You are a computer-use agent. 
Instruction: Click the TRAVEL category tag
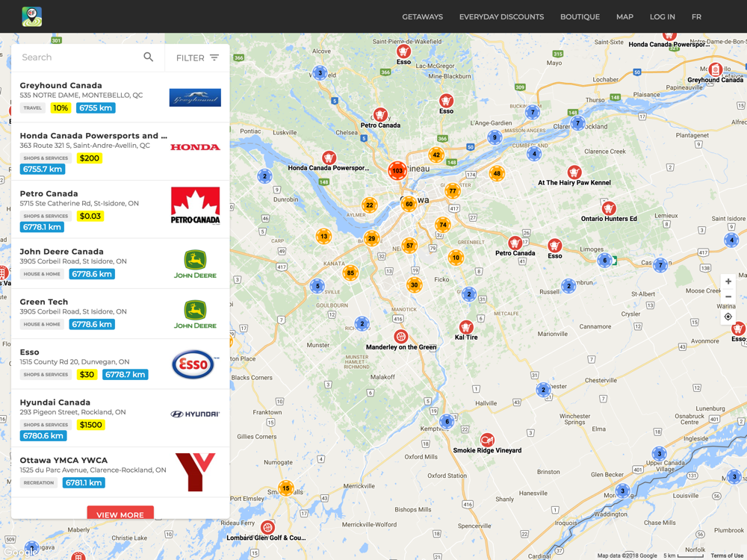tap(33, 108)
